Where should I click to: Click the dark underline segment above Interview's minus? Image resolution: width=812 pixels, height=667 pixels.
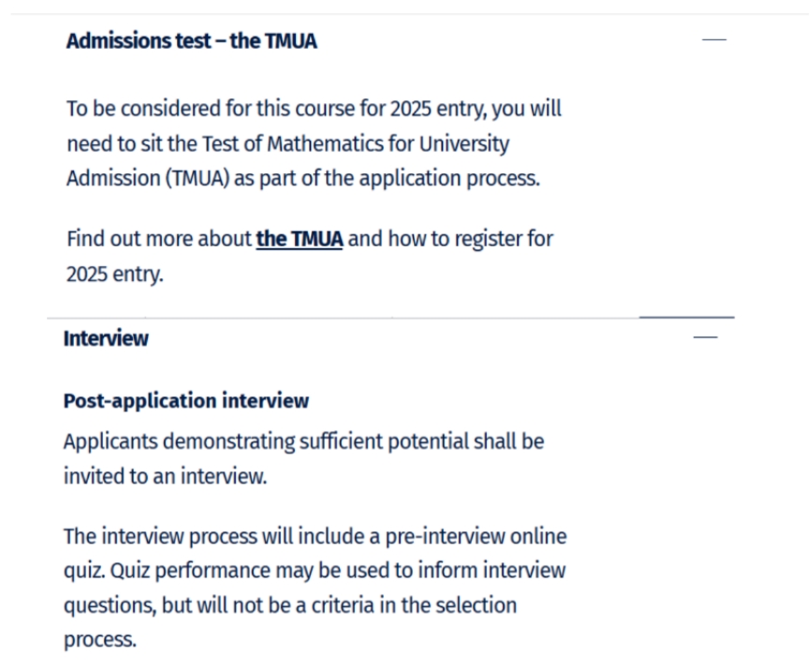(x=687, y=317)
